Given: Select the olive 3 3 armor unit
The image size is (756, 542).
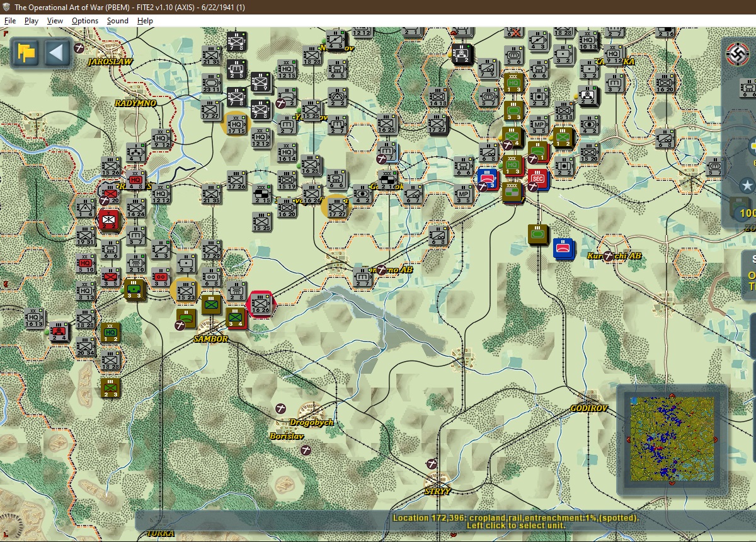Looking at the screenshot, I should pos(513,110).
